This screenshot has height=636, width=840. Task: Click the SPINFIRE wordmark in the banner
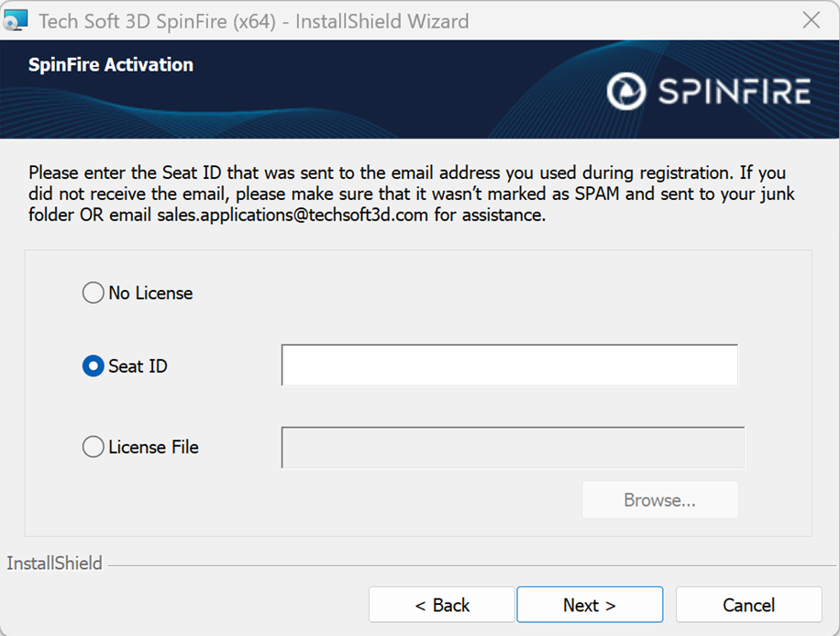pyautogui.click(x=732, y=92)
